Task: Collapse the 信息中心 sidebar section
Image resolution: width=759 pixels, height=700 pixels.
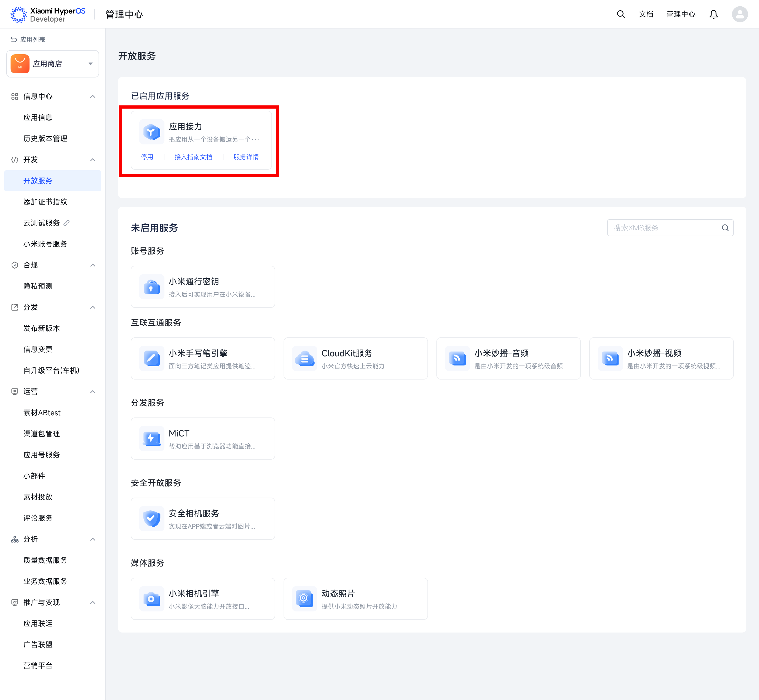Action: click(93, 96)
